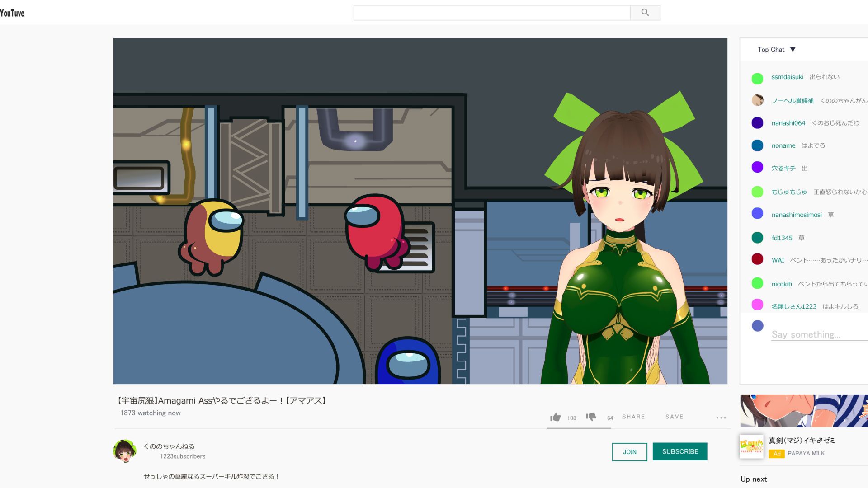868x488 pixels.
Task: Click the thumbs down dislike icon
Action: (591, 417)
